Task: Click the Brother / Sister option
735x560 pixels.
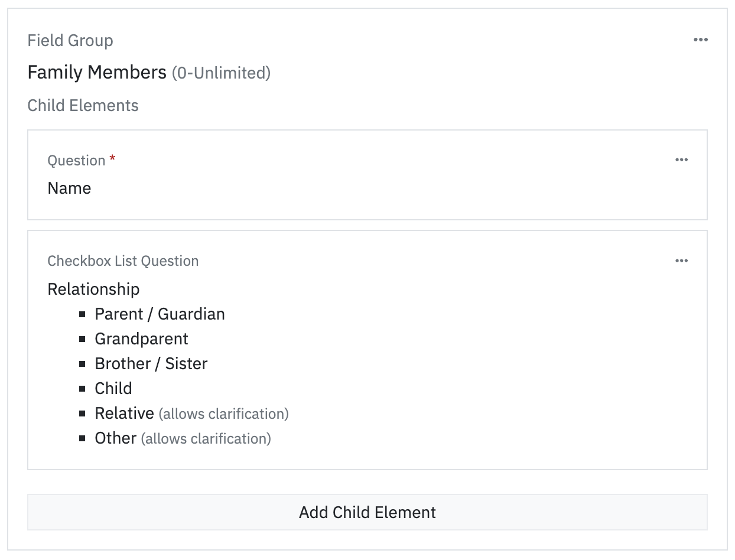Action: (x=151, y=363)
